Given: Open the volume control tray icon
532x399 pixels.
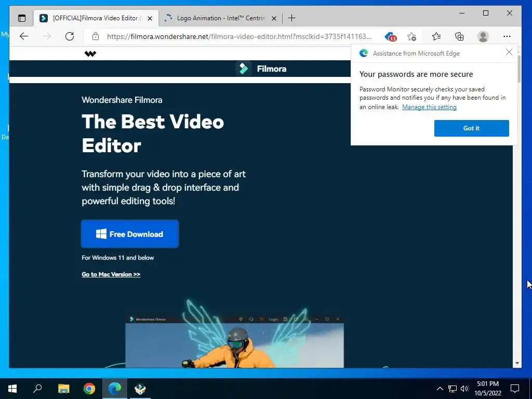Looking at the screenshot, I should coord(464,389).
